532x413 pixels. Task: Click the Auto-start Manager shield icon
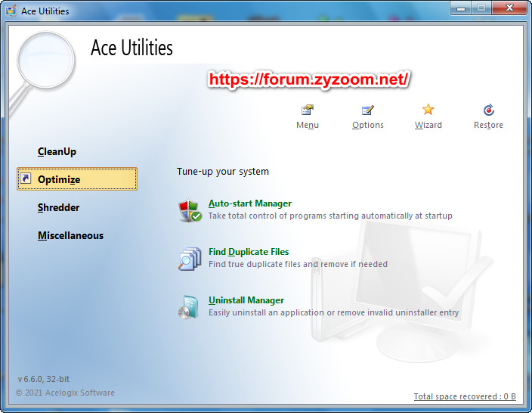[x=190, y=210]
